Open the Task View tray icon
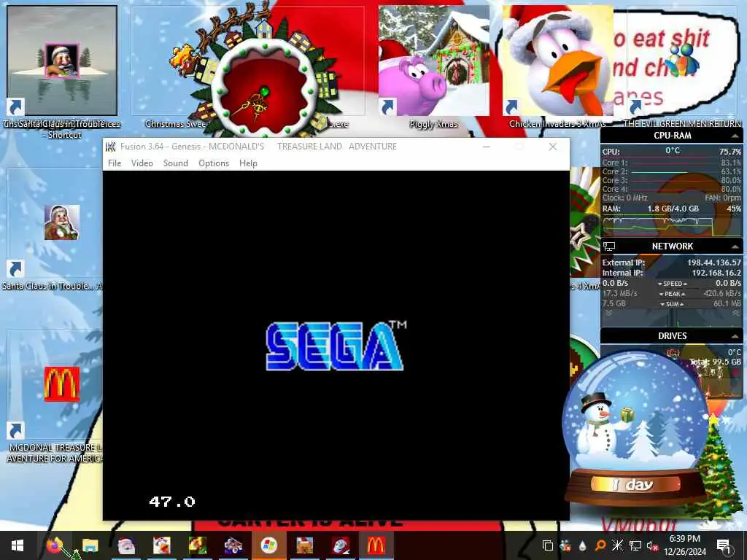 coord(548,545)
